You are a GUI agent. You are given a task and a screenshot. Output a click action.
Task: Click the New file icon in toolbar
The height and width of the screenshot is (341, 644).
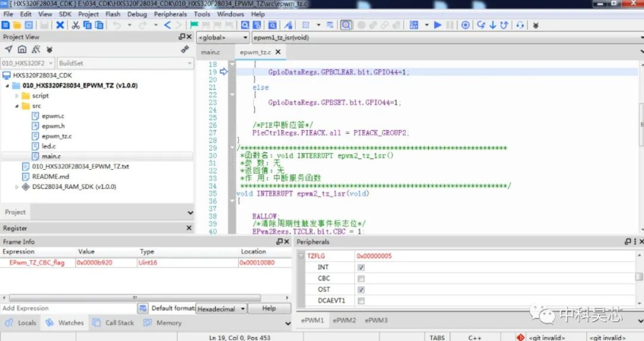click(x=6, y=25)
